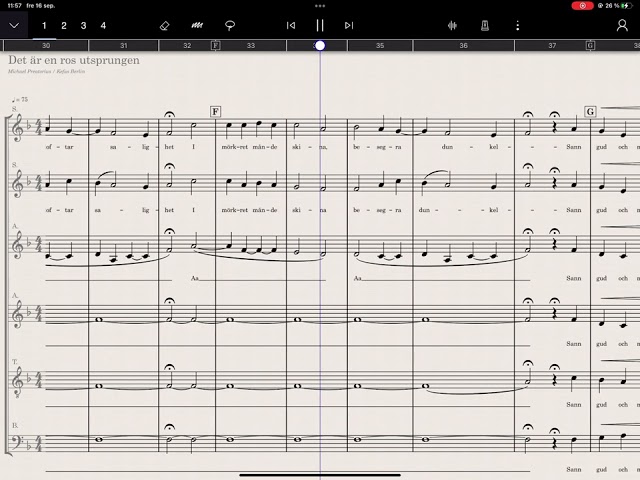Screen dimensions: 640x480
Task: Open the handwriting scribble tool
Action: coord(197,26)
